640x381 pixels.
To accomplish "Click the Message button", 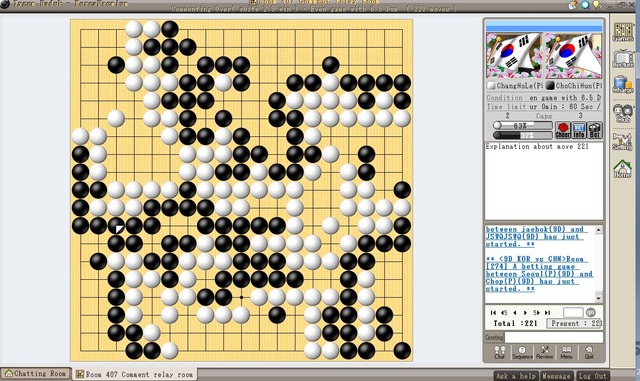I will pos(557,376).
